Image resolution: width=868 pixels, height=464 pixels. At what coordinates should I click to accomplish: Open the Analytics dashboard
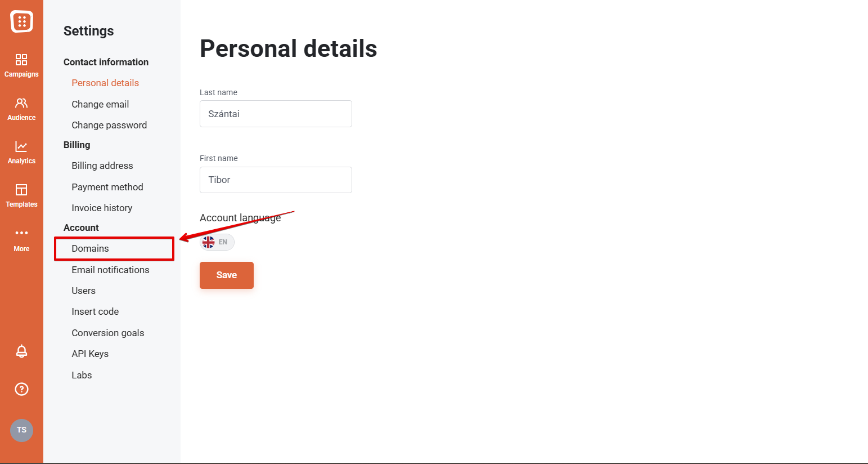point(21,150)
